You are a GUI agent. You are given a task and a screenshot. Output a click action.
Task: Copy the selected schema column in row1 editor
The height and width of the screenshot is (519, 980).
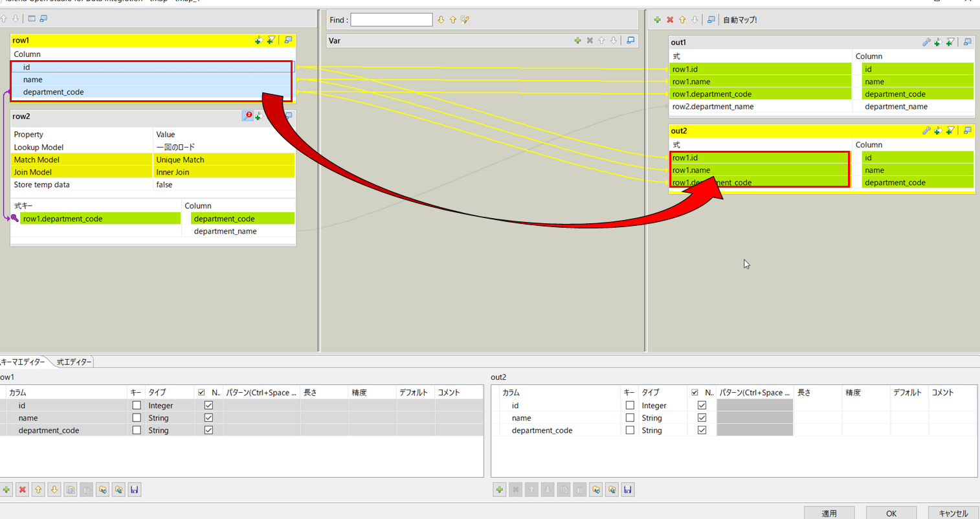tap(71, 490)
